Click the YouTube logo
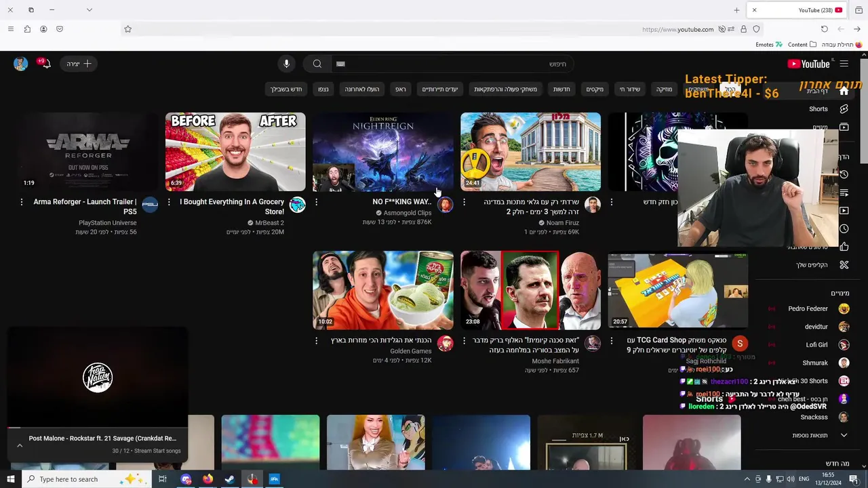 [808, 64]
